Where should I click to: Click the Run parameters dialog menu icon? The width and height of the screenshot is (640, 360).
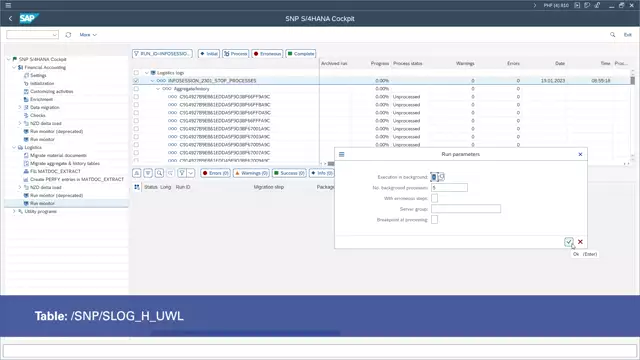coord(342,154)
